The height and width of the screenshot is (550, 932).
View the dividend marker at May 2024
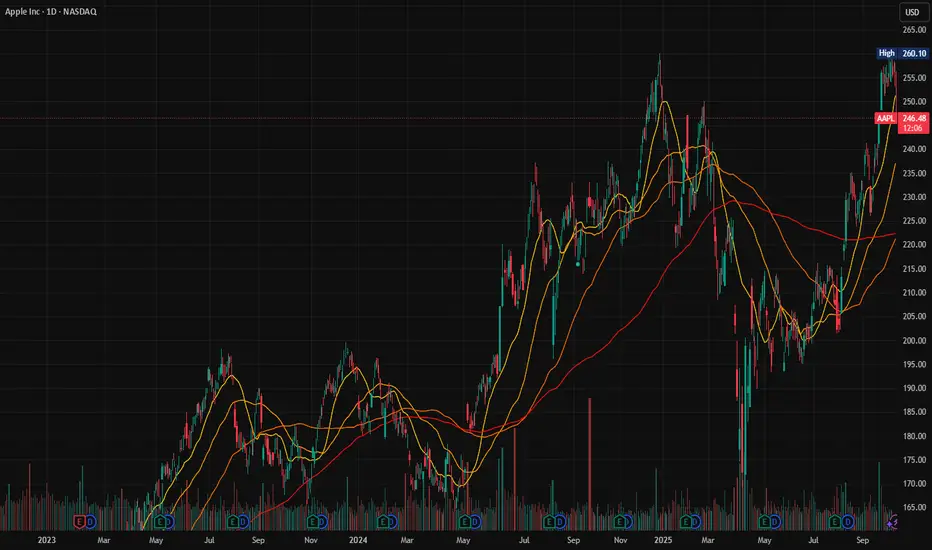point(475,522)
